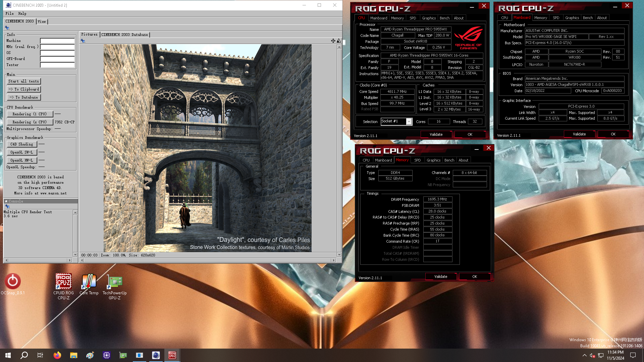Click the OS input field
This screenshot has height=362, width=644.
[57, 53]
